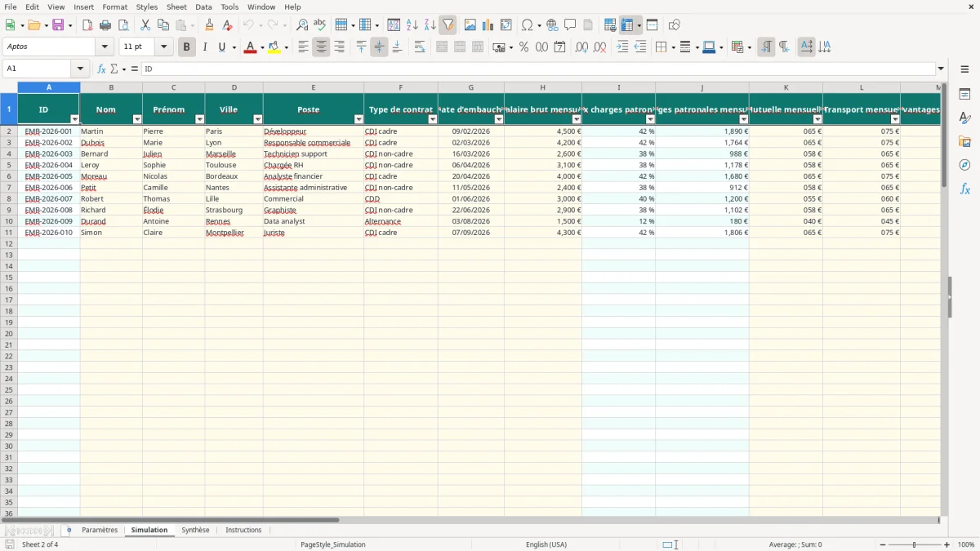The height and width of the screenshot is (551, 980).
Task: Open filter dropdown for Type de contrat
Action: pos(433,119)
